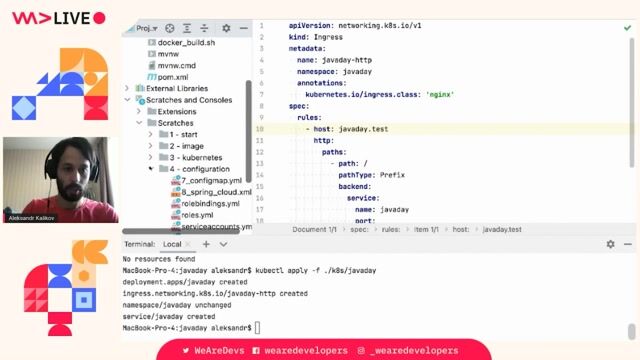Open 7_configmap.yml file

pyautogui.click(x=211, y=180)
